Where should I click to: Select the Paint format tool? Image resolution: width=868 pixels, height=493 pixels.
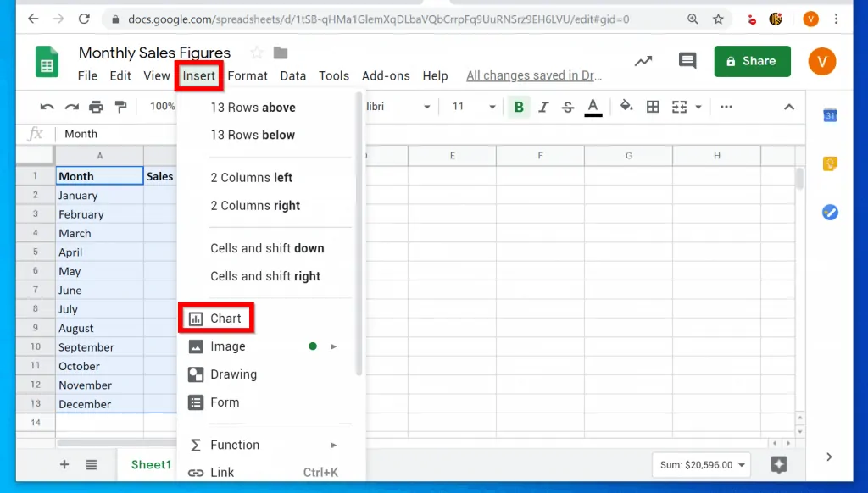click(120, 107)
